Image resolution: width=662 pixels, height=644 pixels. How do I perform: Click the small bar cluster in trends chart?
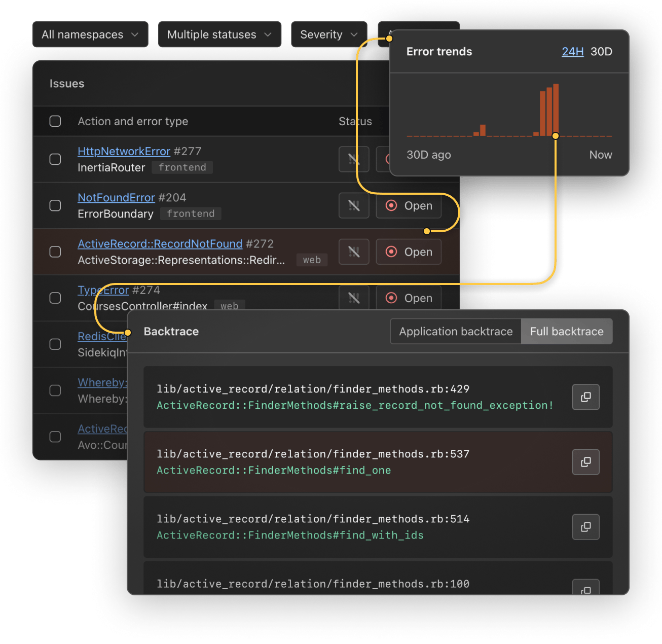(480, 130)
